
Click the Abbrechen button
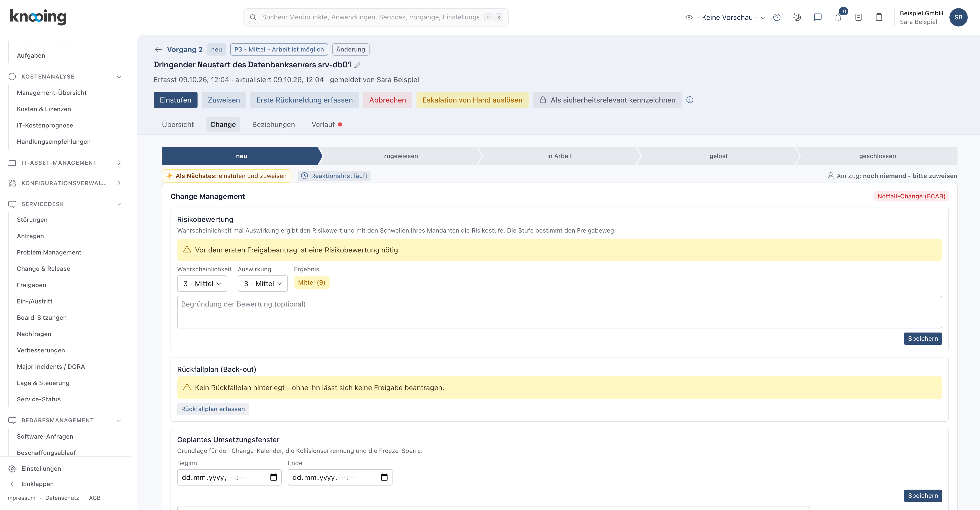387,100
